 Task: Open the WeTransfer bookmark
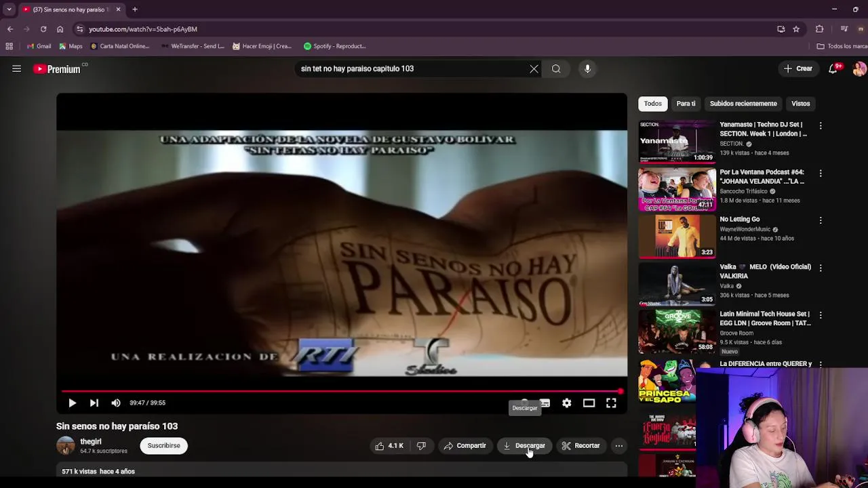(193, 46)
